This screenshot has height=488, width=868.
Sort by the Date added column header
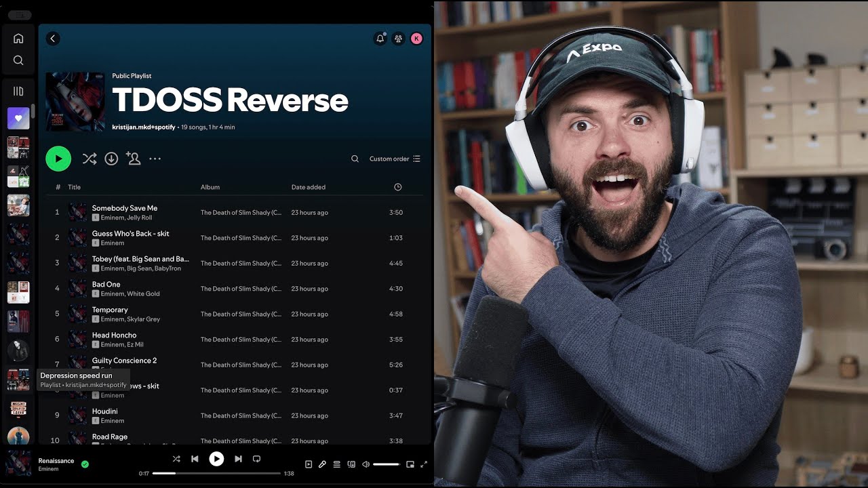tap(309, 187)
